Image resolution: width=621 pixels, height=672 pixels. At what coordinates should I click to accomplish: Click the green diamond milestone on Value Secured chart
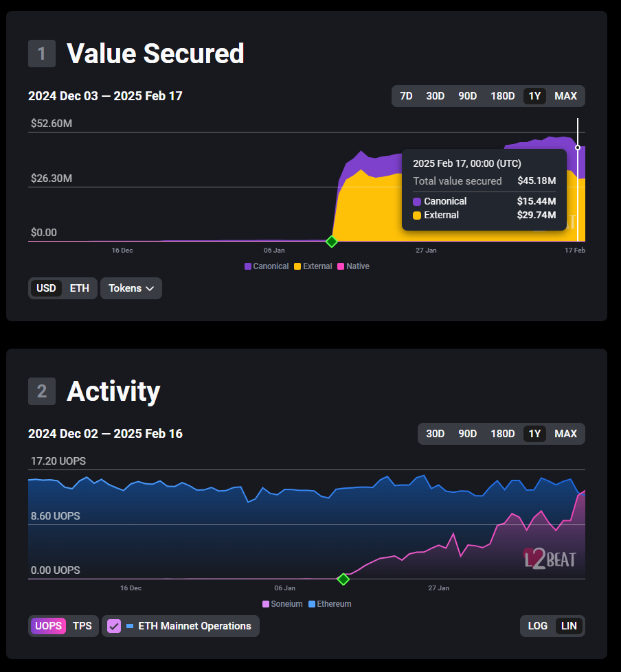click(x=332, y=242)
